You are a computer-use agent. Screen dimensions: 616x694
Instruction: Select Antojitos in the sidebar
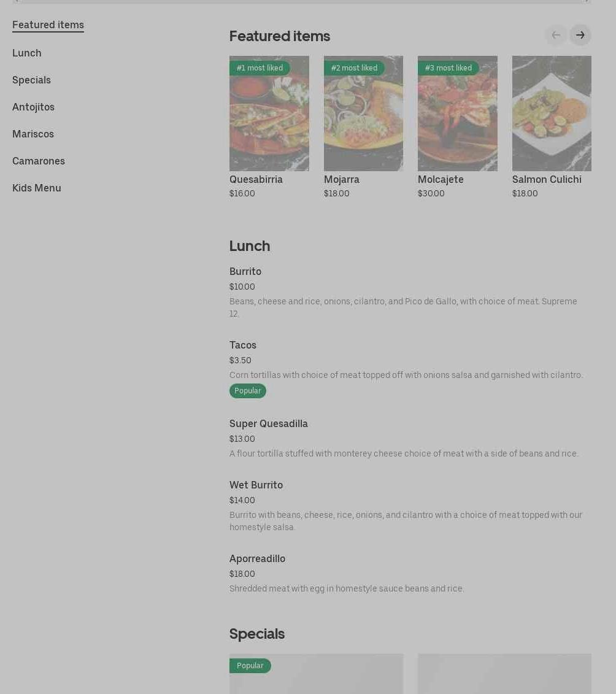(33, 107)
